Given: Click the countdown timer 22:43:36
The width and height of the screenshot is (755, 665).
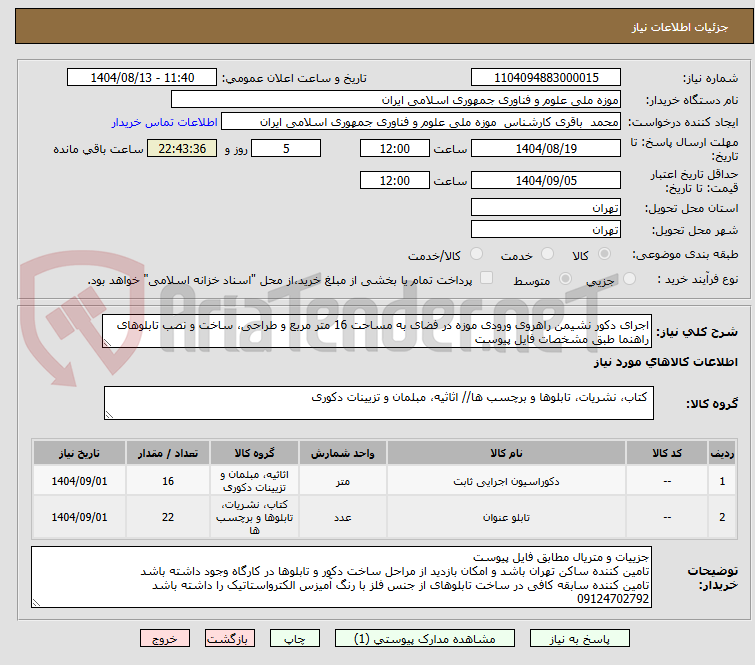Looking at the screenshot, I should (x=182, y=148).
